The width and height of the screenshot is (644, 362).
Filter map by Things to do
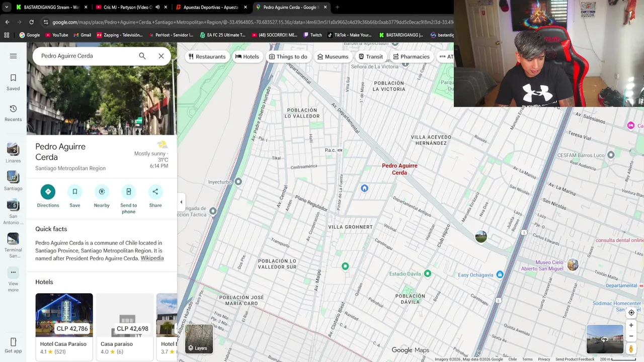point(288,56)
